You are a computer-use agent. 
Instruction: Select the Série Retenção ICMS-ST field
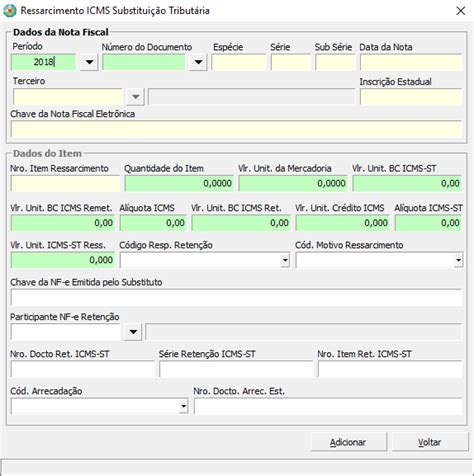coord(236,369)
